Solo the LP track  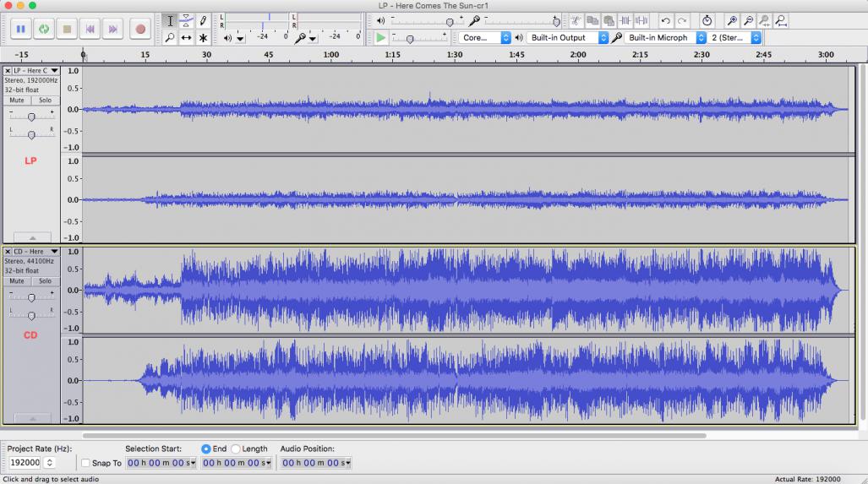pyautogui.click(x=45, y=101)
